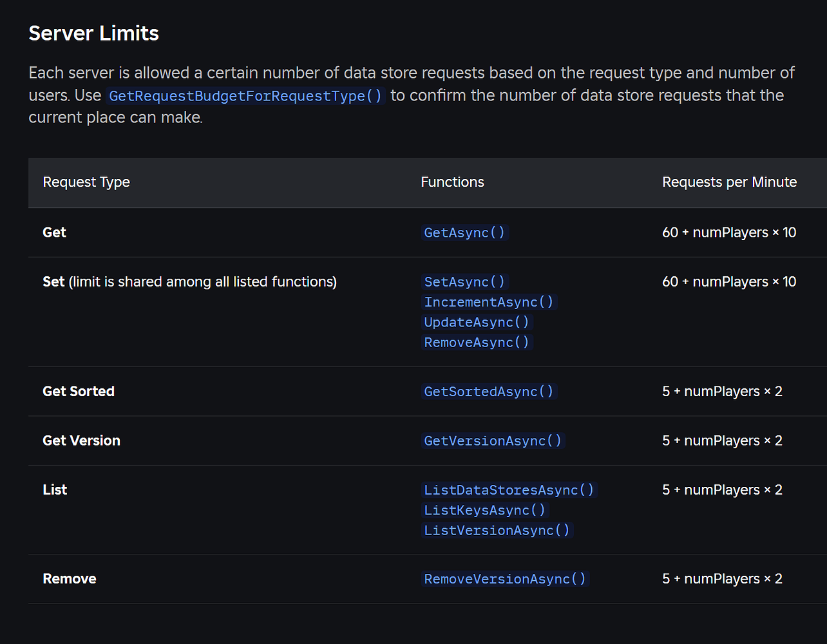Viewport: 827px width, 644px height.
Task: Click the GetAsync() function link
Action: (x=464, y=232)
